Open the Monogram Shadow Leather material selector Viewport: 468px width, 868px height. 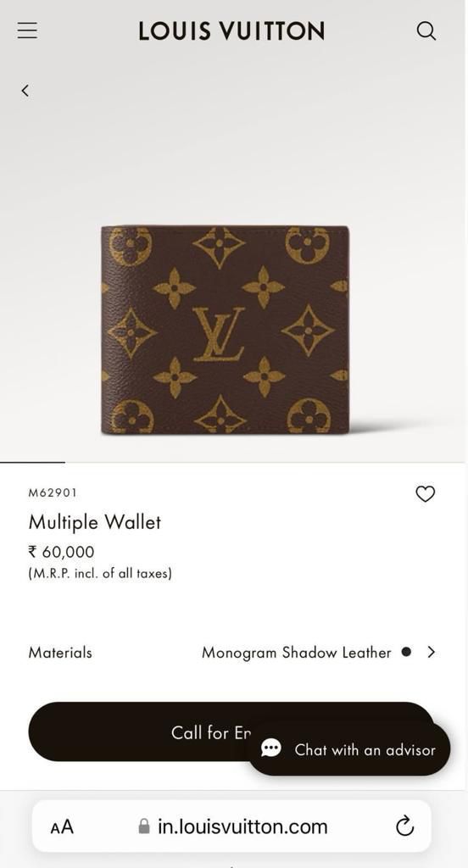(296, 653)
